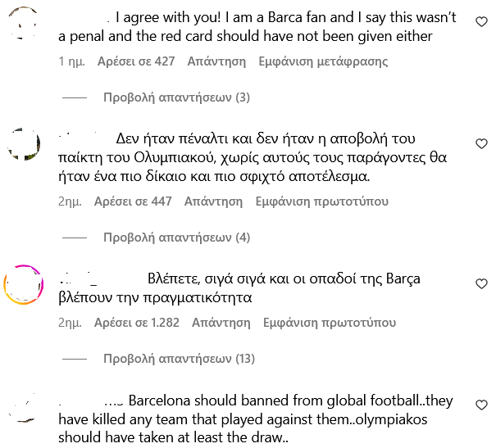Click 'Εμφάνιση πρωτοτύπου' under 1.282-likes comment
The width and height of the screenshot is (496, 448).
[x=330, y=323]
